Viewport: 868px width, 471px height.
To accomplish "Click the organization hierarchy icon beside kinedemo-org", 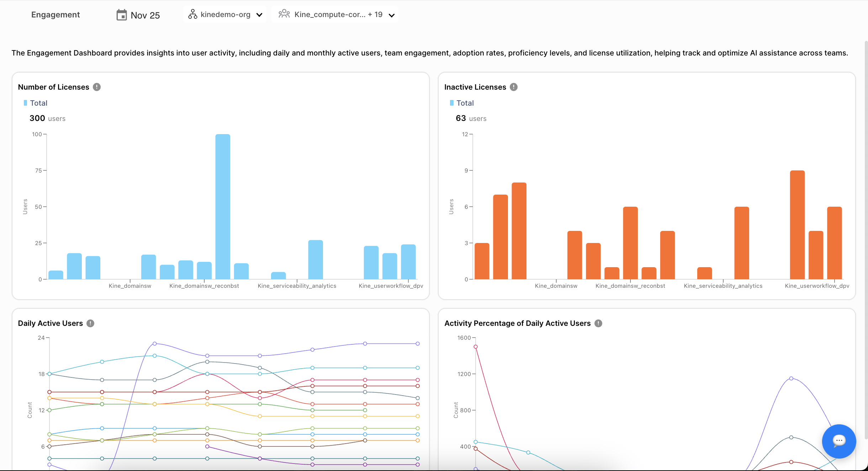I will pos(192,14).
